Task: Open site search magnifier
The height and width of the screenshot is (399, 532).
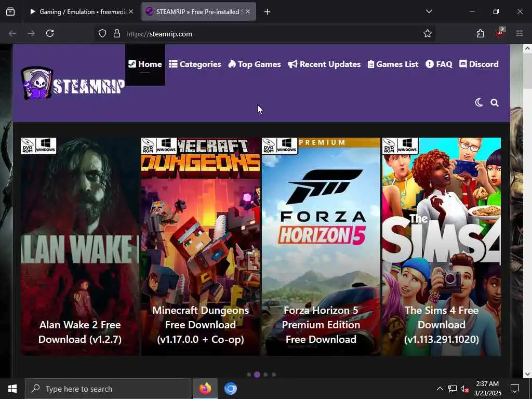Action: tap(495, 102)
